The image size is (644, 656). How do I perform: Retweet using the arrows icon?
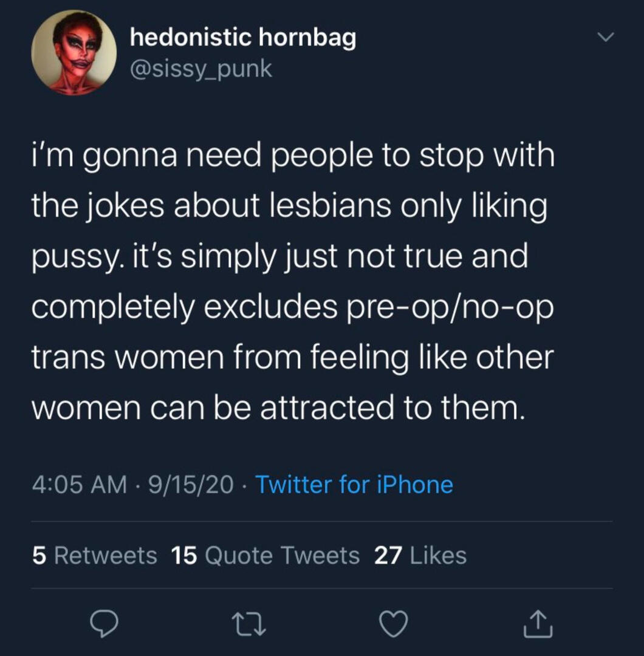tap(248, 625)
